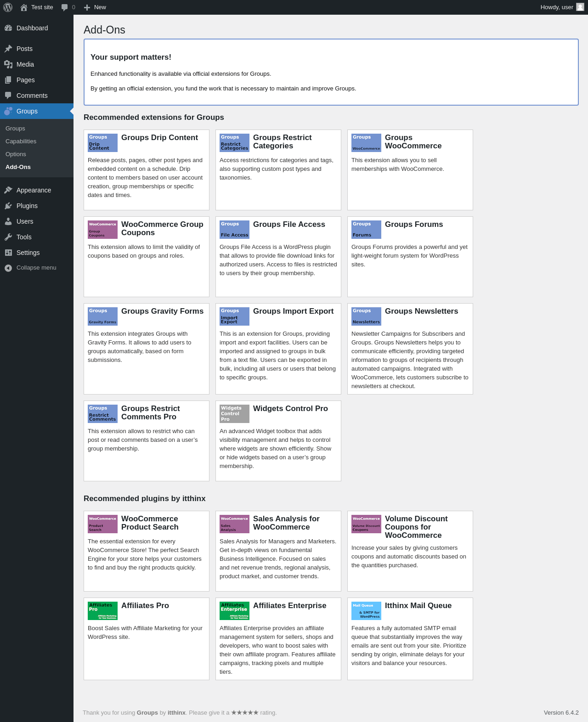Click the five-star rating link in footer

coord(245,713)
